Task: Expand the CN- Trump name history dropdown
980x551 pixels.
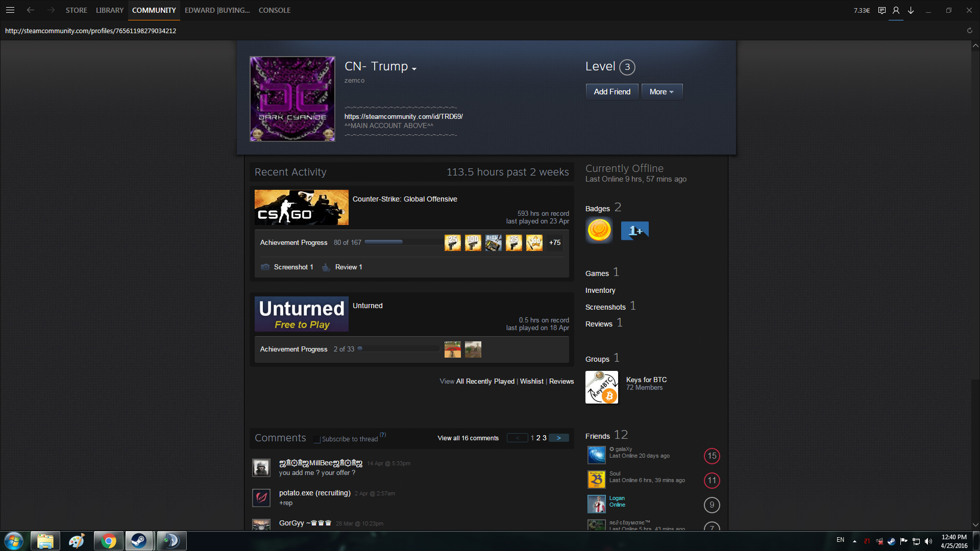Action: coord(414,69)
